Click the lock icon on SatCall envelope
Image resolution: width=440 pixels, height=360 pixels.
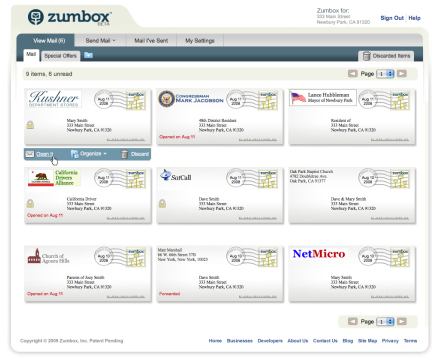(162, 203)
